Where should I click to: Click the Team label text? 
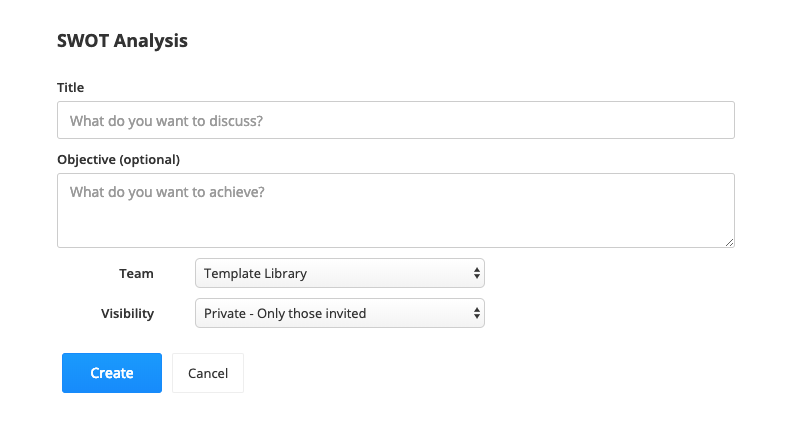(136, 273)
